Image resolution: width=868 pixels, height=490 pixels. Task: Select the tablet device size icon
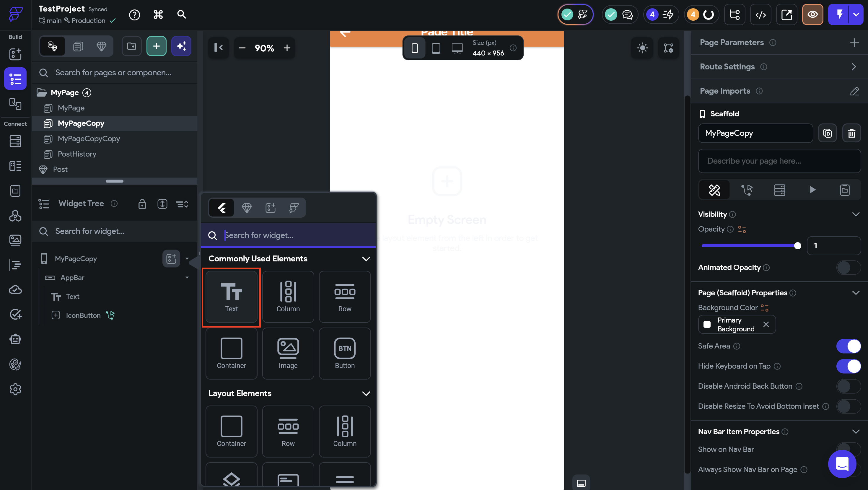pos(436,48)
